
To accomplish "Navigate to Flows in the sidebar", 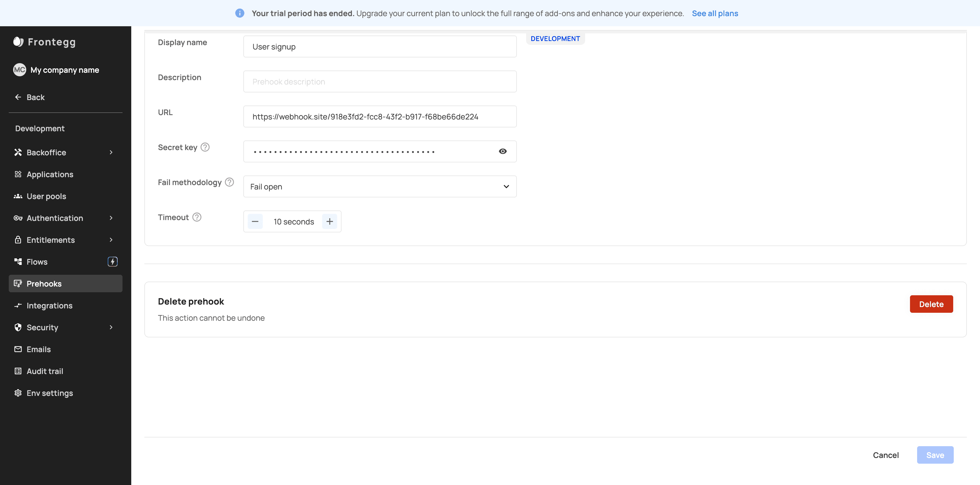I will (x=65, y=262).
